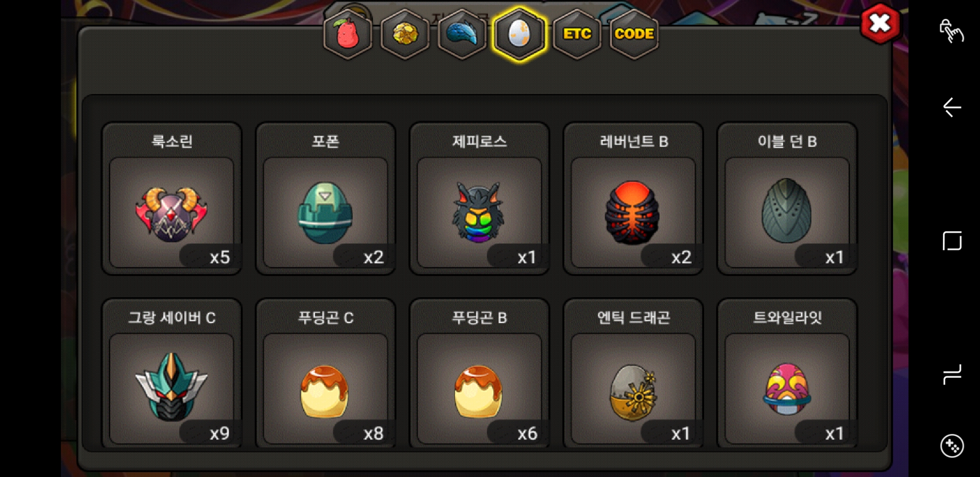Open the ETC tab

(577, 34)
